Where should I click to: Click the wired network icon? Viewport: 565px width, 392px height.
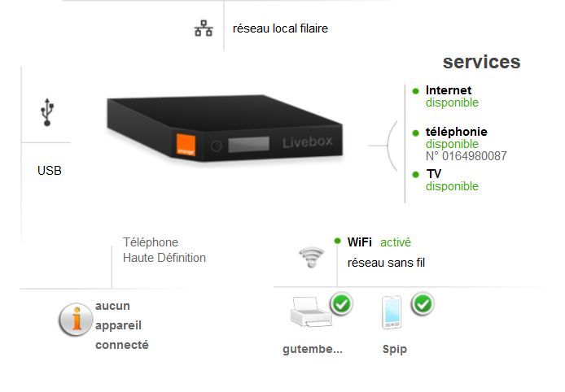pos(204,28)
